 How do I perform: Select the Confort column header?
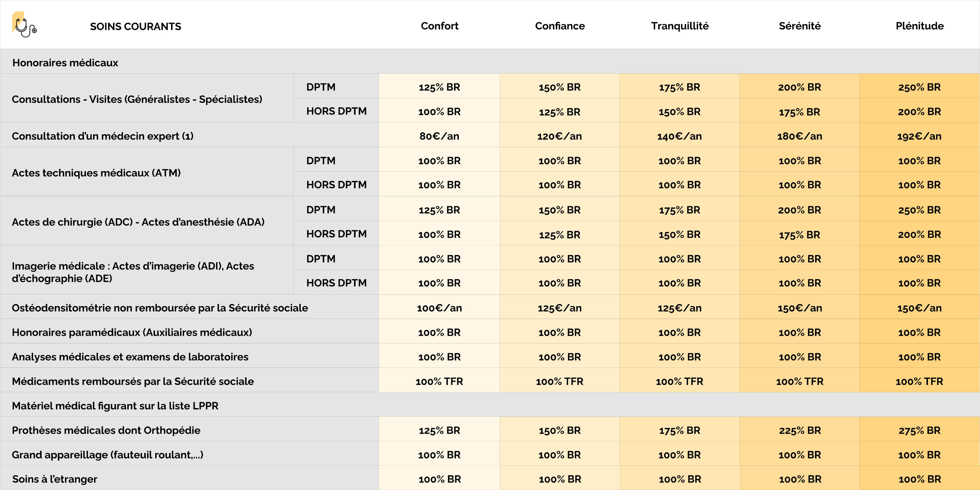pos(439,26)
